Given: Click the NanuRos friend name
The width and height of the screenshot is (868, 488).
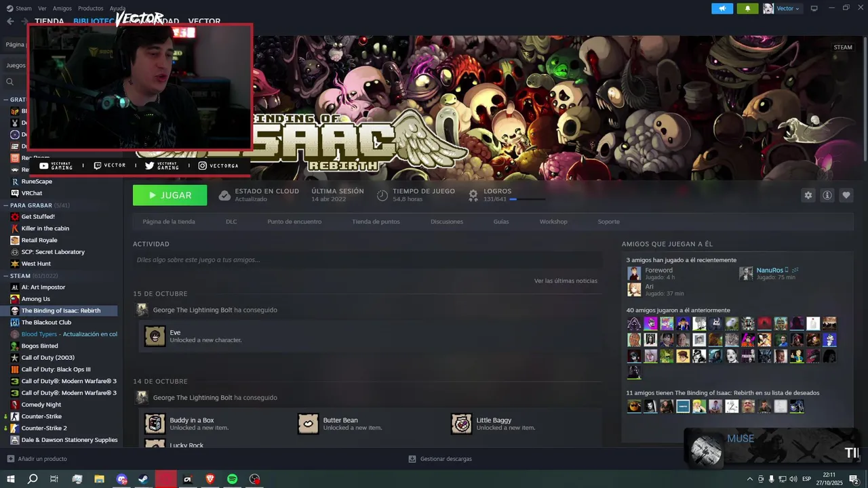Looking at the screenshot, I should pos(770,270).
